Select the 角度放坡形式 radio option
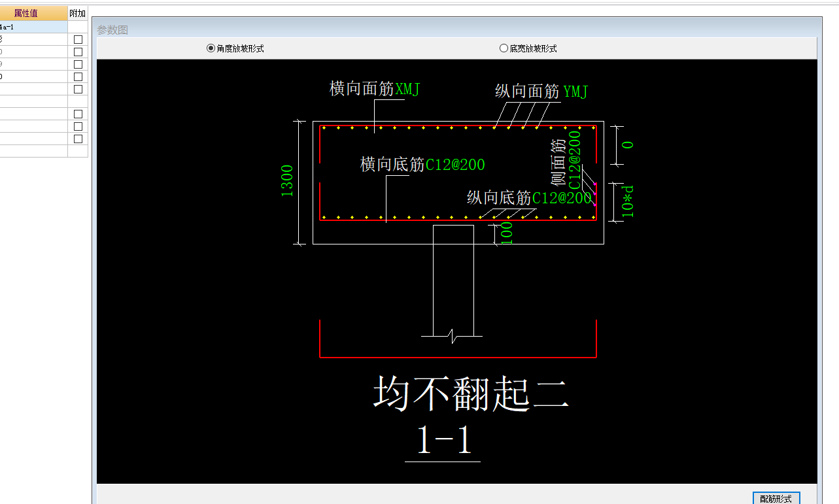The image size is (839, 504). [235, 48]
